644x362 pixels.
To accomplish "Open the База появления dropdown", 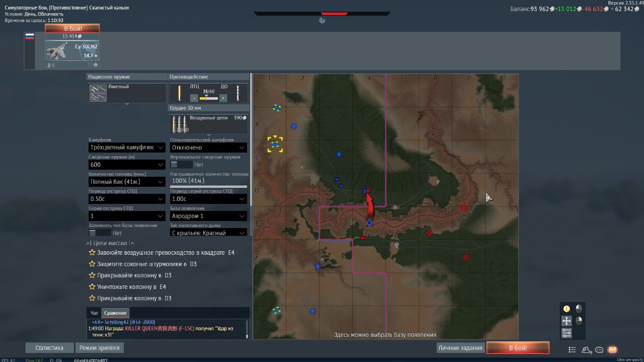I will pyautogui.click(x=208, y=216).
